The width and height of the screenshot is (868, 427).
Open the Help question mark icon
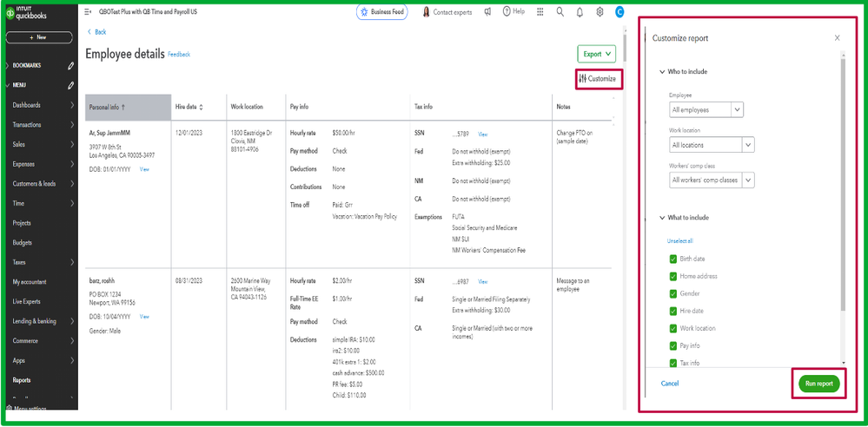507,11
